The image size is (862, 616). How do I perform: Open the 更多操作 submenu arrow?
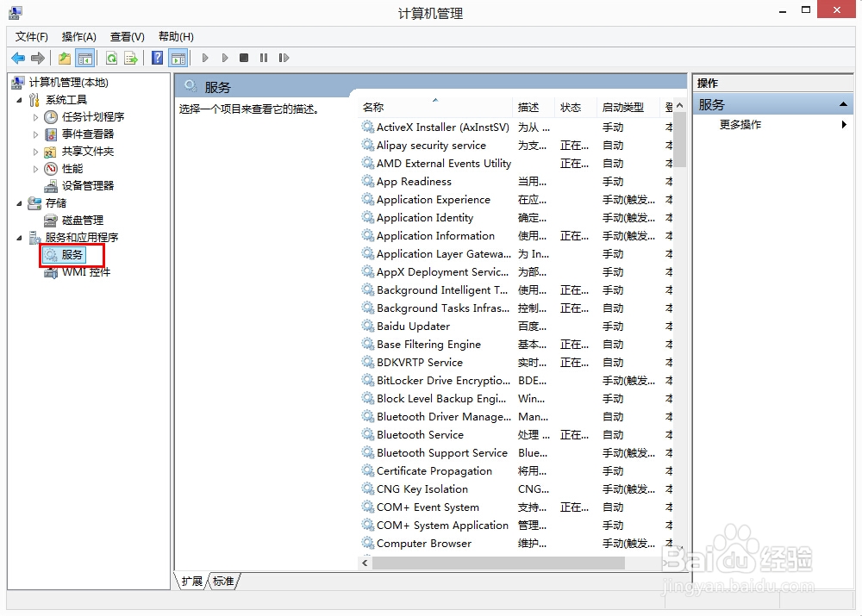(x=844, y=124)
